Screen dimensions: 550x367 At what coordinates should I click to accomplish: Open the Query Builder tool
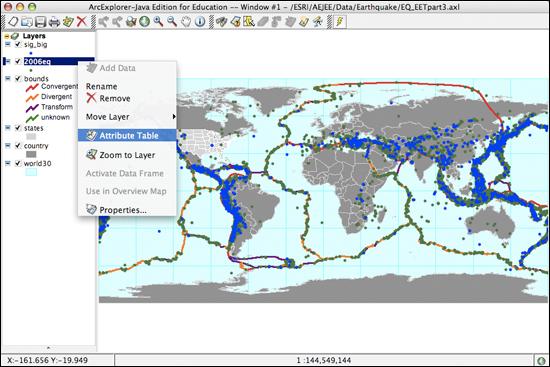click(235, 22)
